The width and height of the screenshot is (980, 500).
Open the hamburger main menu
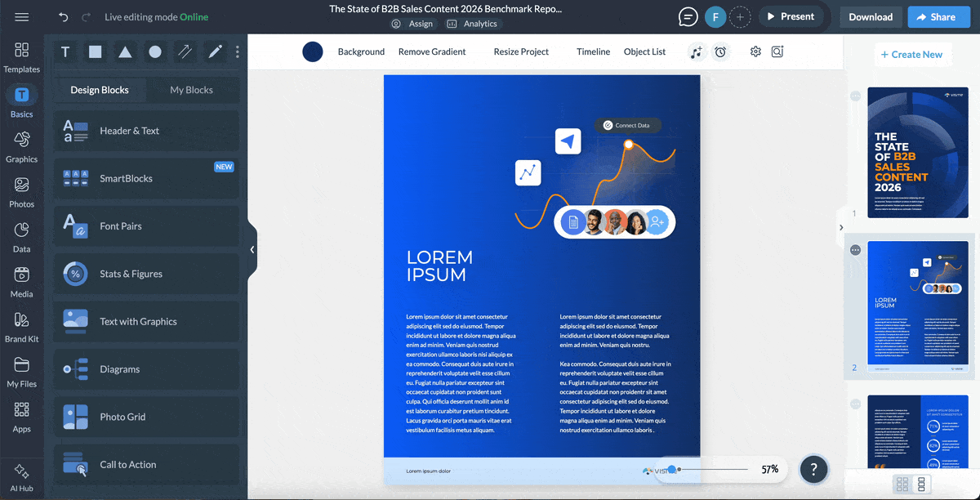click(x=22, y=17)
